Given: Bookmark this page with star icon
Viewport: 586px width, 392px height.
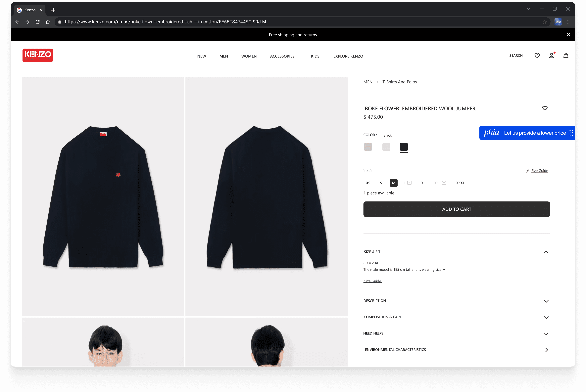Looking at the screenshot, I should point(544,22).
